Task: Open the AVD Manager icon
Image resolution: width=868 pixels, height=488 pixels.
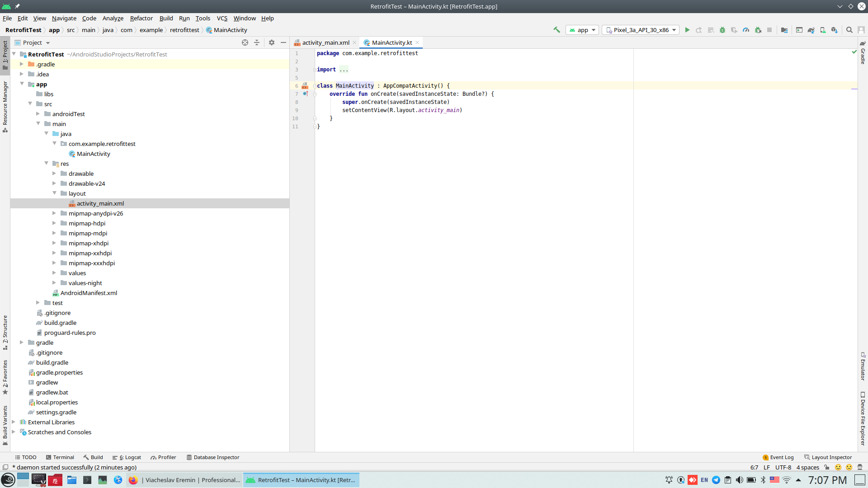Action: 823,30
